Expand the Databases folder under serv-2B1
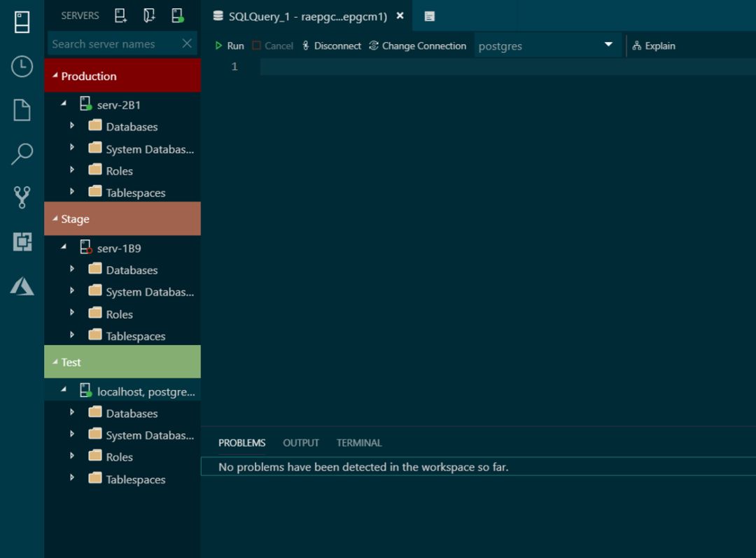The height and width of the screenshot is (558, 756). point(72,127)
